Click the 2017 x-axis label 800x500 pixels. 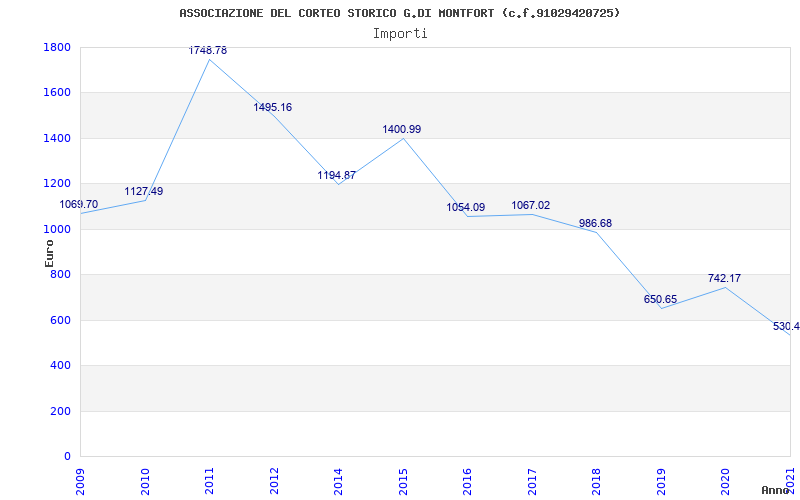point(532,481)
